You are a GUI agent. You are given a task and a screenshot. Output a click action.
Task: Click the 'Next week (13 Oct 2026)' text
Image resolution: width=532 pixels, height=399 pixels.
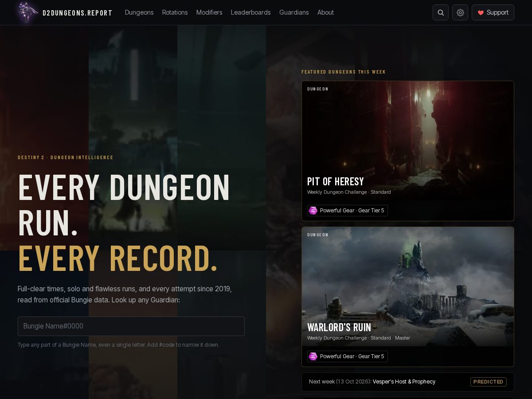340,382
